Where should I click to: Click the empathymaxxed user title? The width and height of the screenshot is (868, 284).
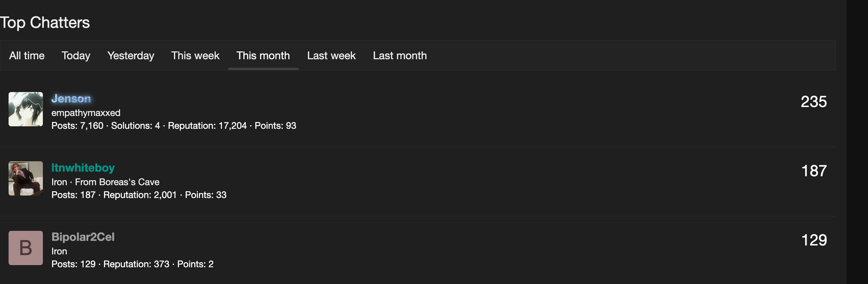point(86,113)
